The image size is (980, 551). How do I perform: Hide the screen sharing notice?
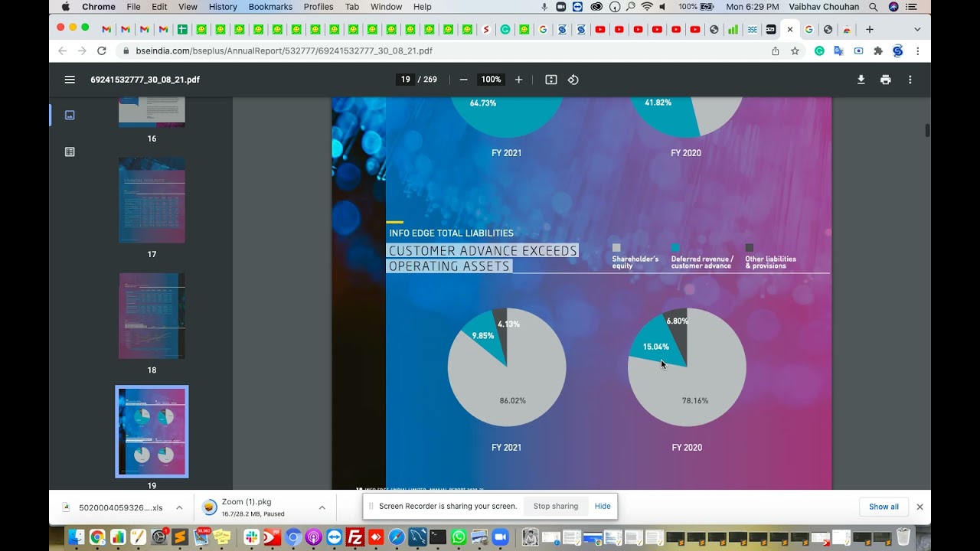[603, 506]
